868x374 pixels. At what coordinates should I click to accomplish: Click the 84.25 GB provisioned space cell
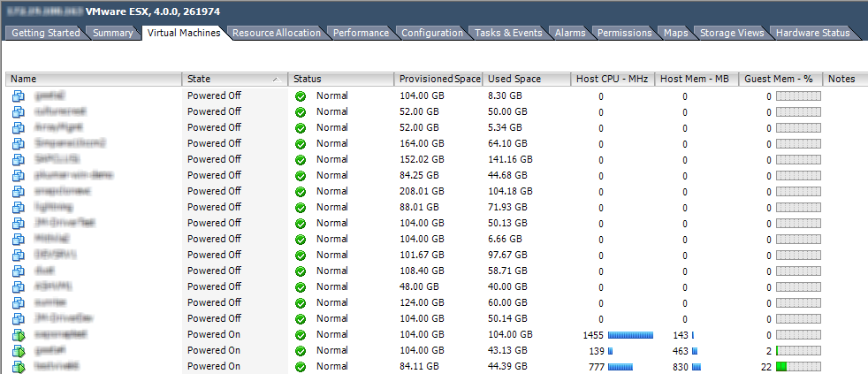[419, 176]
